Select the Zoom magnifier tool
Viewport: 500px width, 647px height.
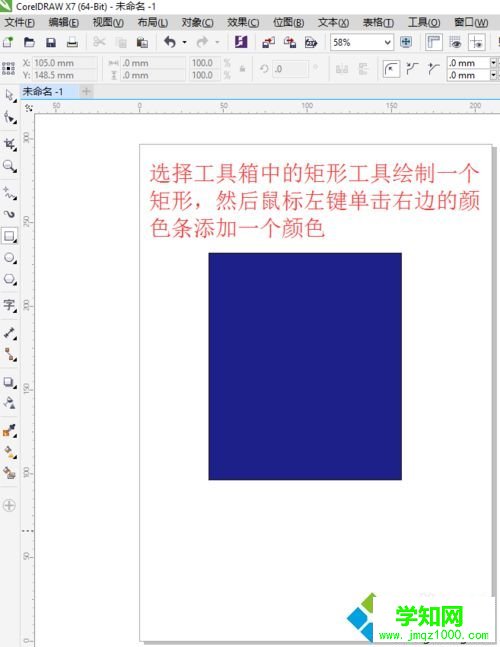pyautogui.click(x=9, y=166)
